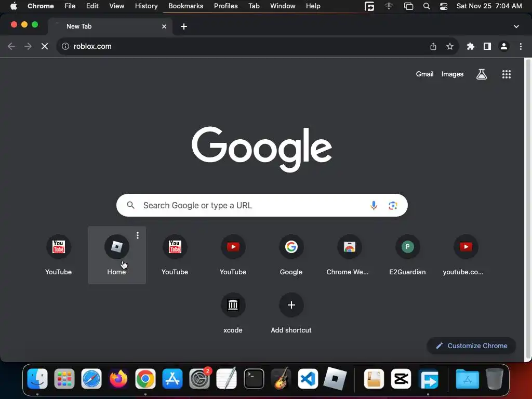Viewport: 532px width, 399px height.
Task: Open the Tab menu
Action: tap(254, 6)
